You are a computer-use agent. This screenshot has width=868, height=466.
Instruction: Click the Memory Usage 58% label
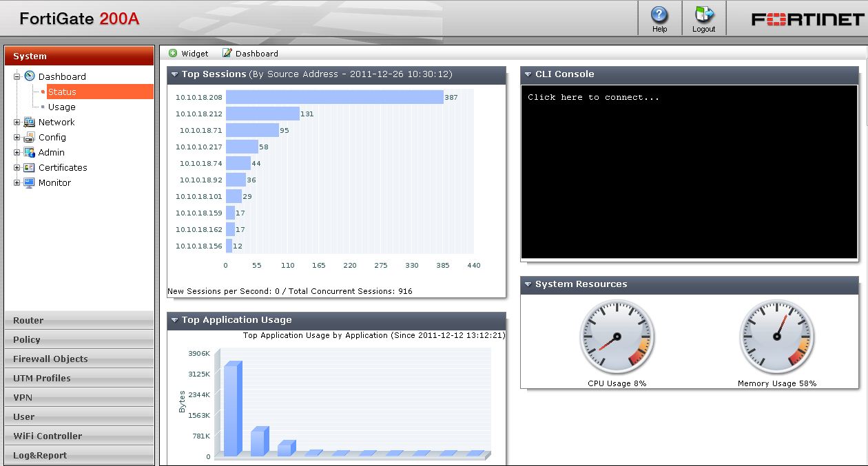tap(777, 383)
